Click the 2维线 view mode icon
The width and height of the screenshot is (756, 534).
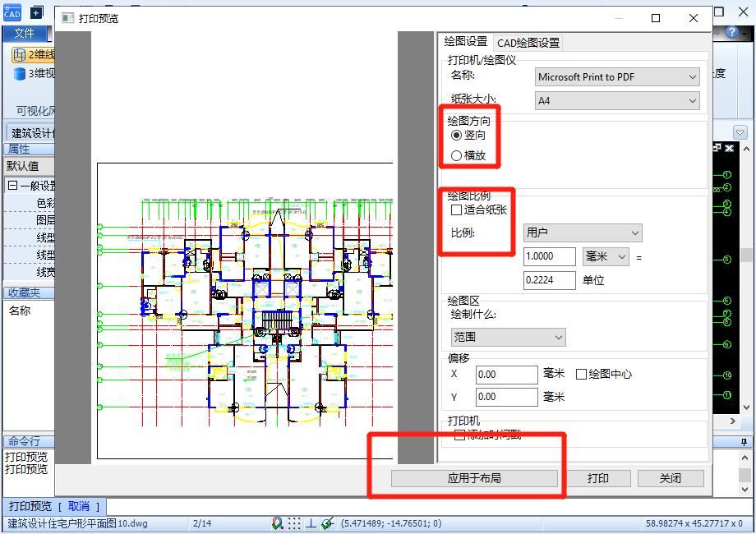[x=20, y=55]
